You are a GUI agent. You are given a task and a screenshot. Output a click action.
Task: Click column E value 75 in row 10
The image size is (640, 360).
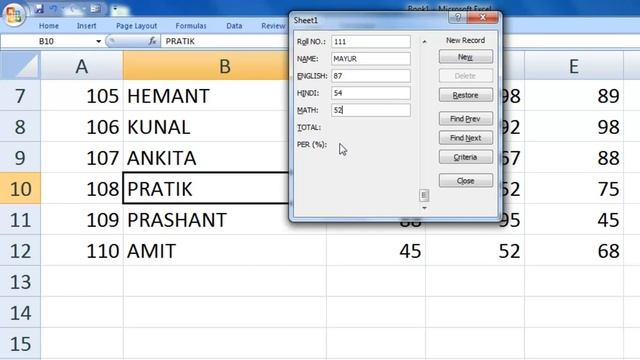[x=574, y=189]
